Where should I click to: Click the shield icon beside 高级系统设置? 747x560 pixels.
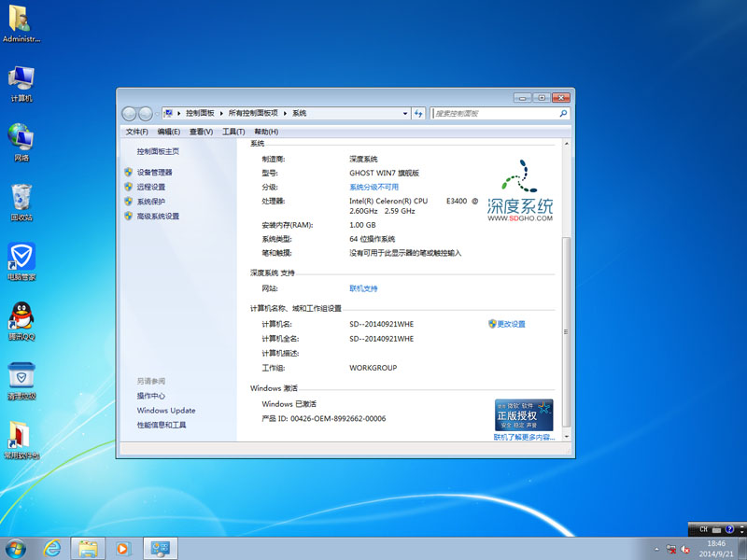click(x=128, y=216)
